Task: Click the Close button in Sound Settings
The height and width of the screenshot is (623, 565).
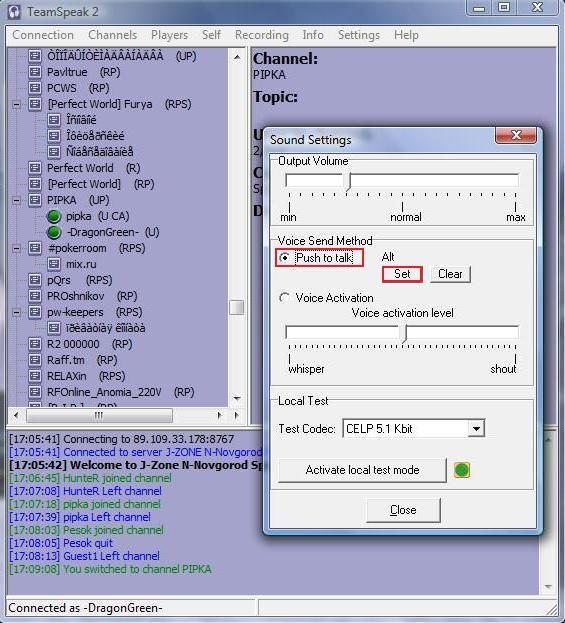Action: pos(403,510)
